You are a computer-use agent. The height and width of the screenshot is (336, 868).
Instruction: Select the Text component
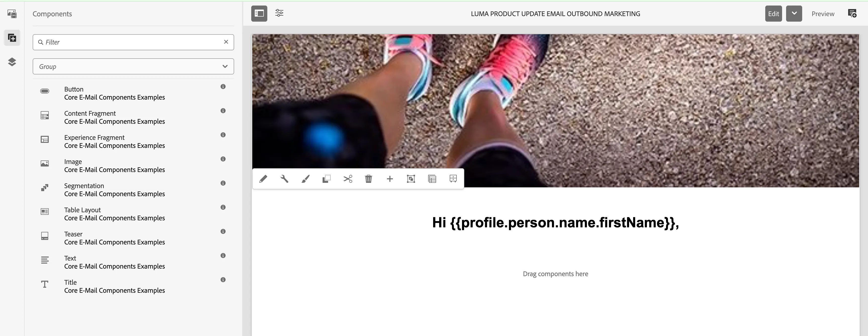[x=133, y=262]
